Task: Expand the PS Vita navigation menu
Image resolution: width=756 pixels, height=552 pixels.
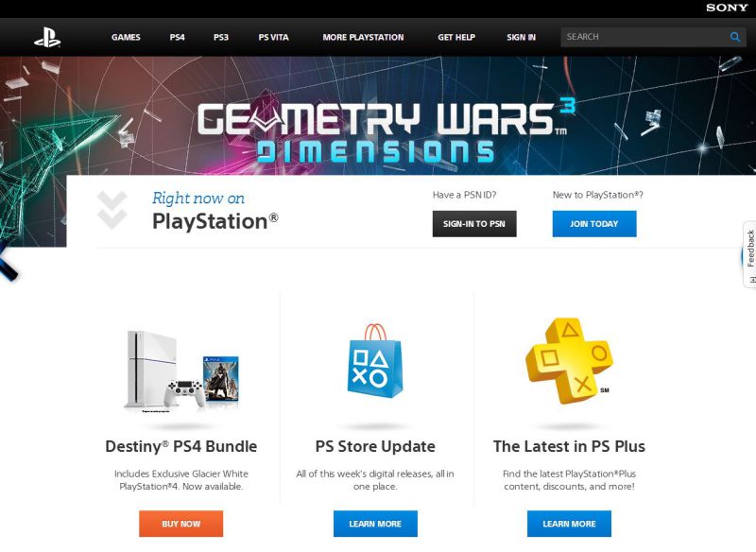Action: pyautogui.click(x=273, y=37)
